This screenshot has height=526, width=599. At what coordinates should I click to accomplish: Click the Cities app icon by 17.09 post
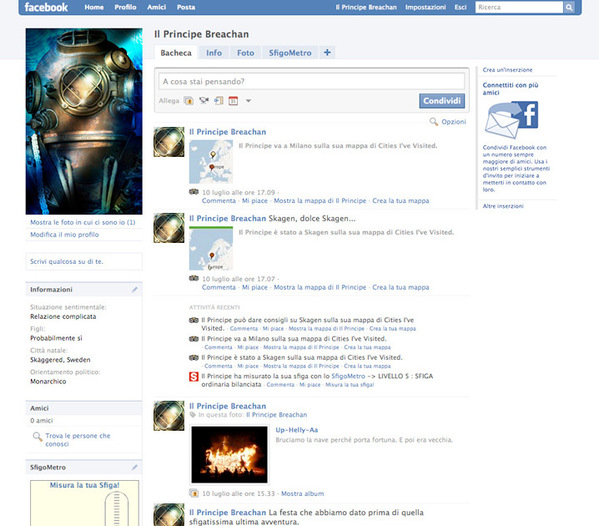[194, 192]
